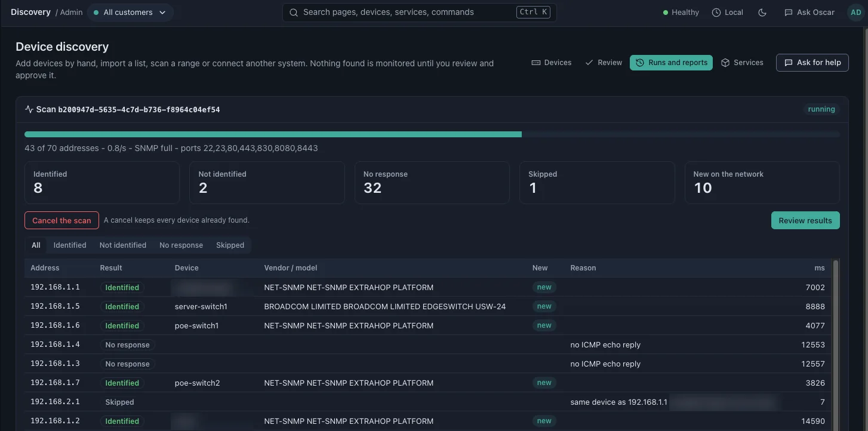Filter results by Skipped
This screenshot has height=431, width=868.
[x=230, y=245]
